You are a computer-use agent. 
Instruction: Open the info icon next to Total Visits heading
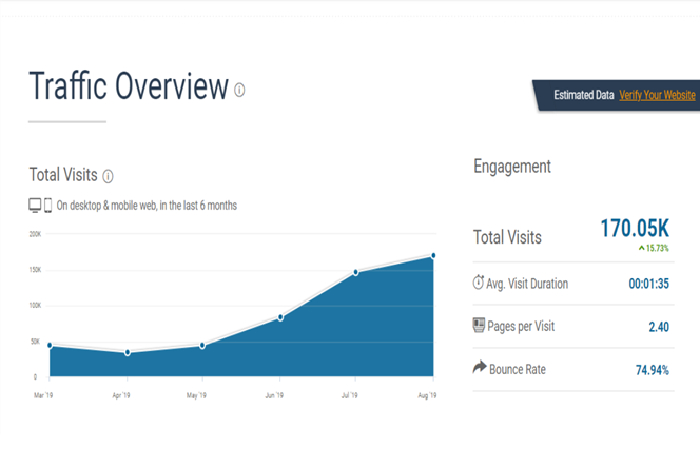(x=108, y=176)
